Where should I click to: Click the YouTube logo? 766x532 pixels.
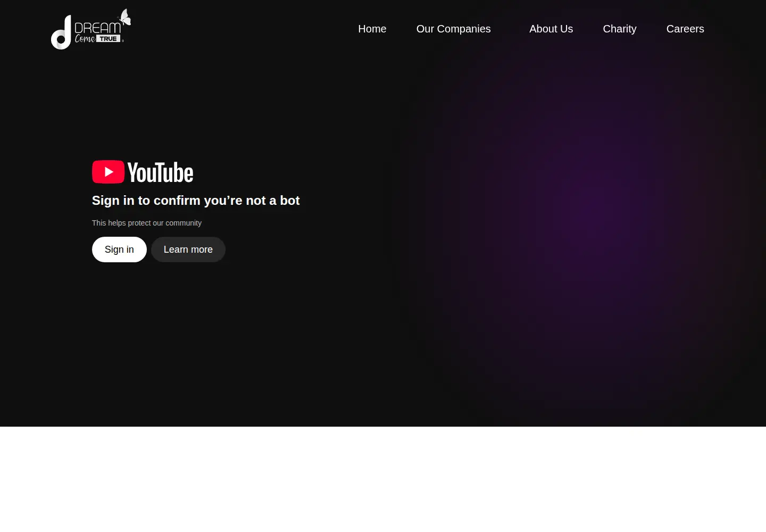pyautogui.click(x=143, y=172)
